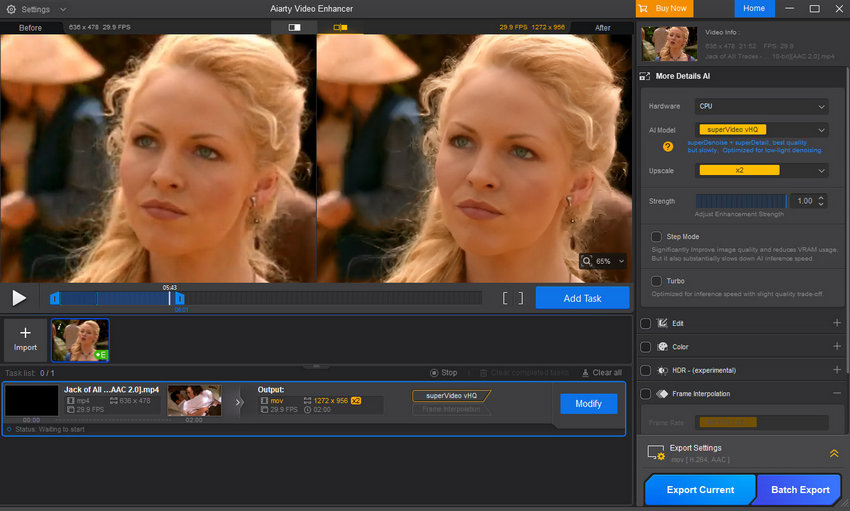The height and width of the screenshot is (511, 850).
Task: Click the Stop circle icon in task list
Action: point(434,373)
